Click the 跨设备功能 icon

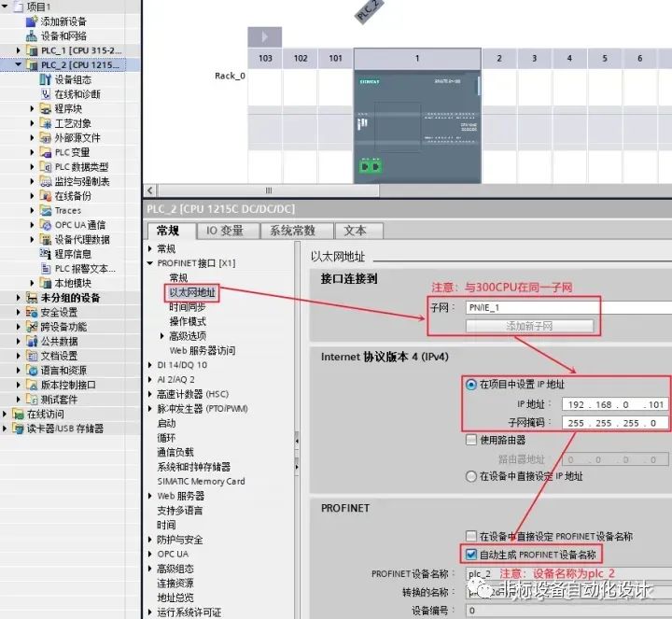32,327
